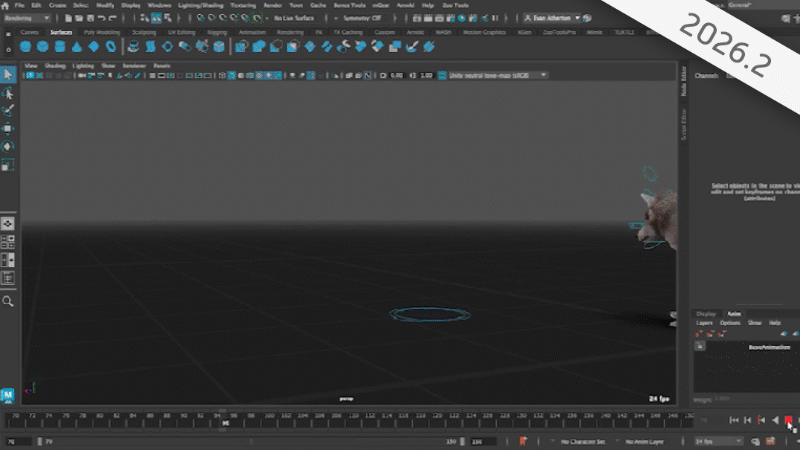The width and height of the screenshot is (800, 450).
Task: Click the range slider handle at 79
Action: (x=40, y=441)
